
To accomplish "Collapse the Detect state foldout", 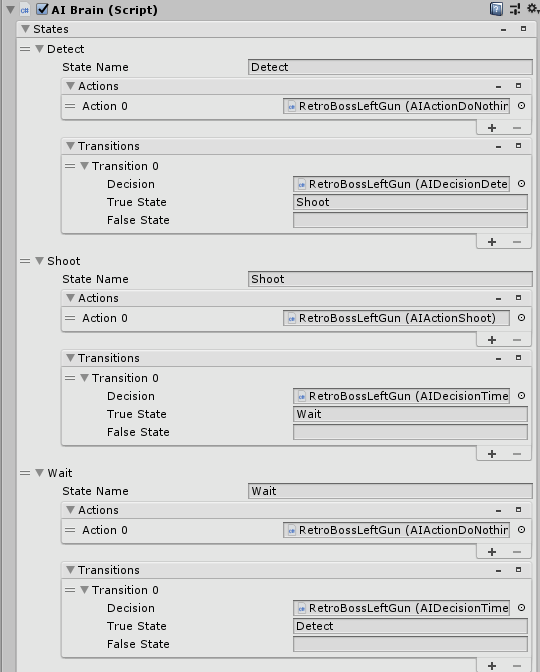I will (x=39, y=49).
